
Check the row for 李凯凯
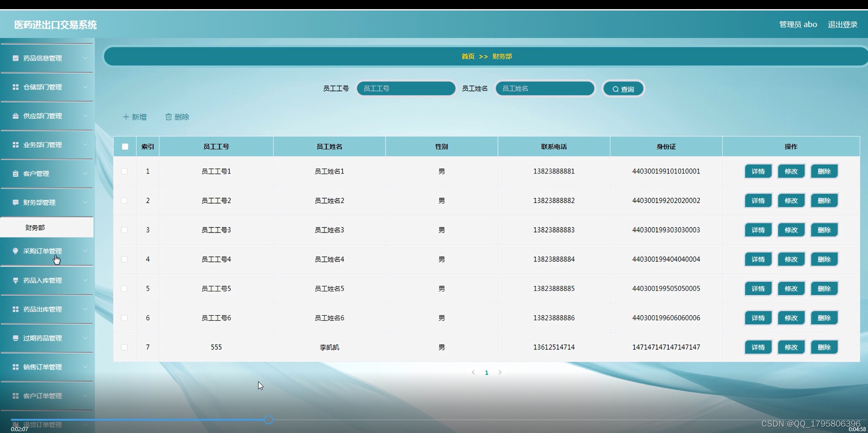click(x=124, y=347)
